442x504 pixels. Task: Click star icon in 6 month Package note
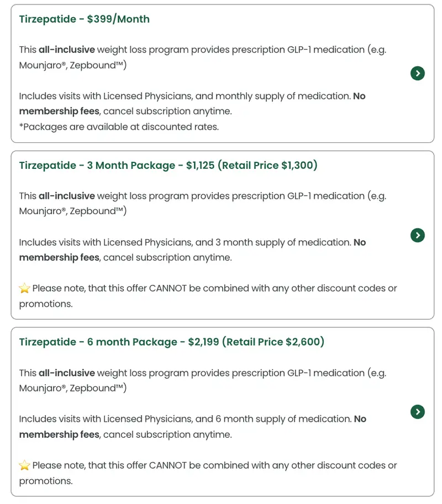click(24, 465)
